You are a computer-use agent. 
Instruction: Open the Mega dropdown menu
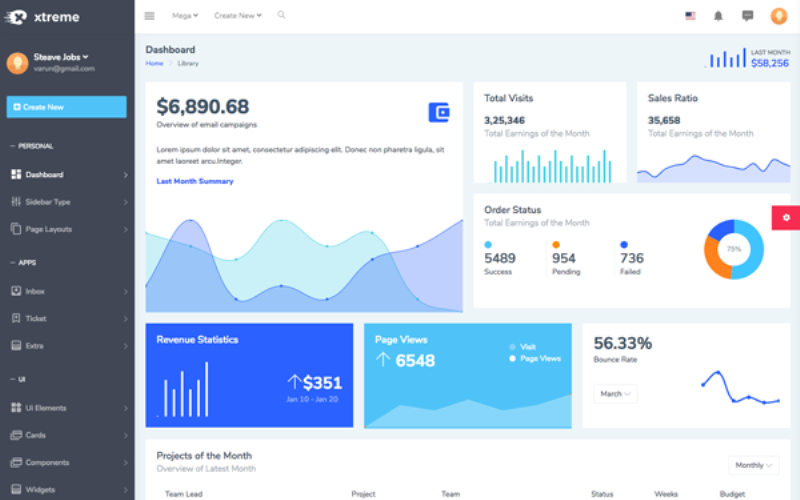point(185,16)
